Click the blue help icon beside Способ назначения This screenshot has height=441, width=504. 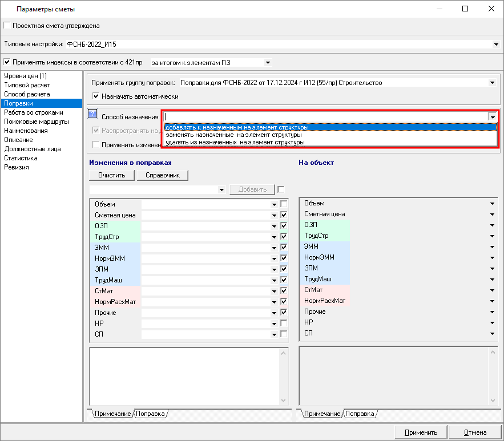coord(92,115)
